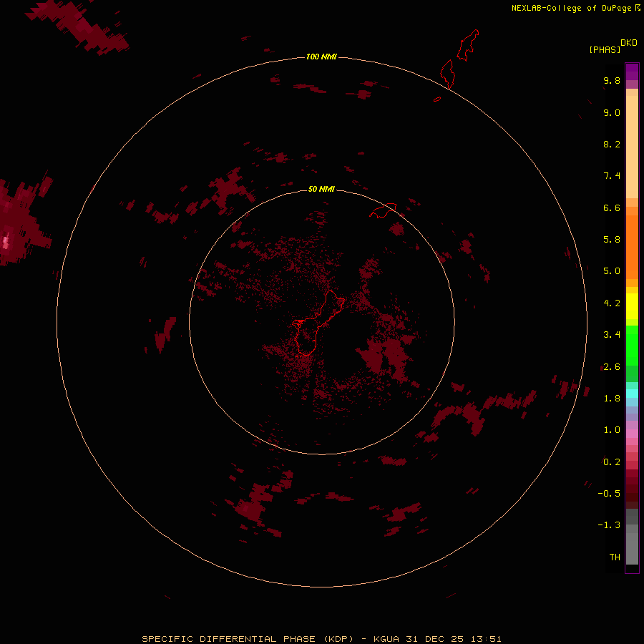
Task: Click the 6.6 value on the color scale
Action: pos(612,208)
